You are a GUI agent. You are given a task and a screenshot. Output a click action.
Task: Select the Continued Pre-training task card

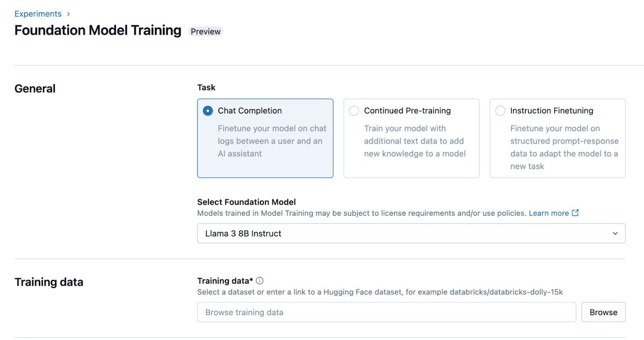[x=411, y=138]
